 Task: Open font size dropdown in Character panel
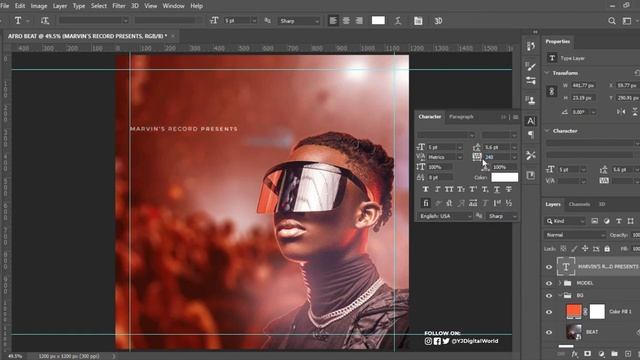[460, 147]
